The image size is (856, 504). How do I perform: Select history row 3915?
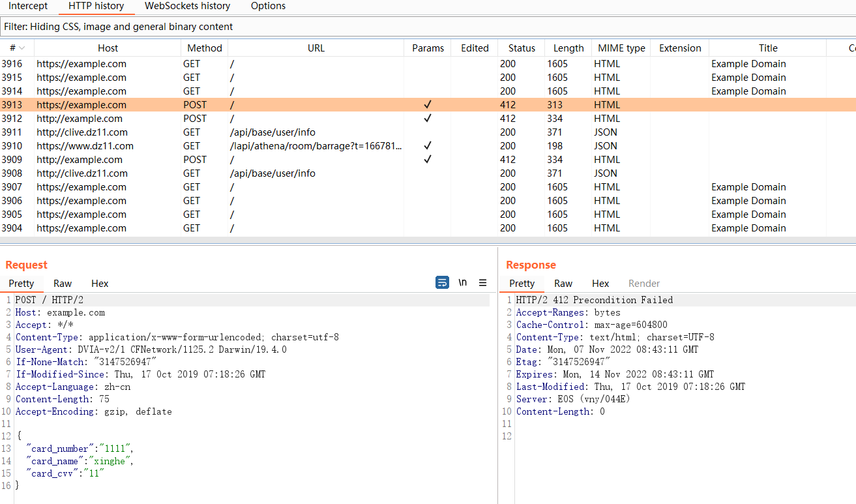coord(428,78)
